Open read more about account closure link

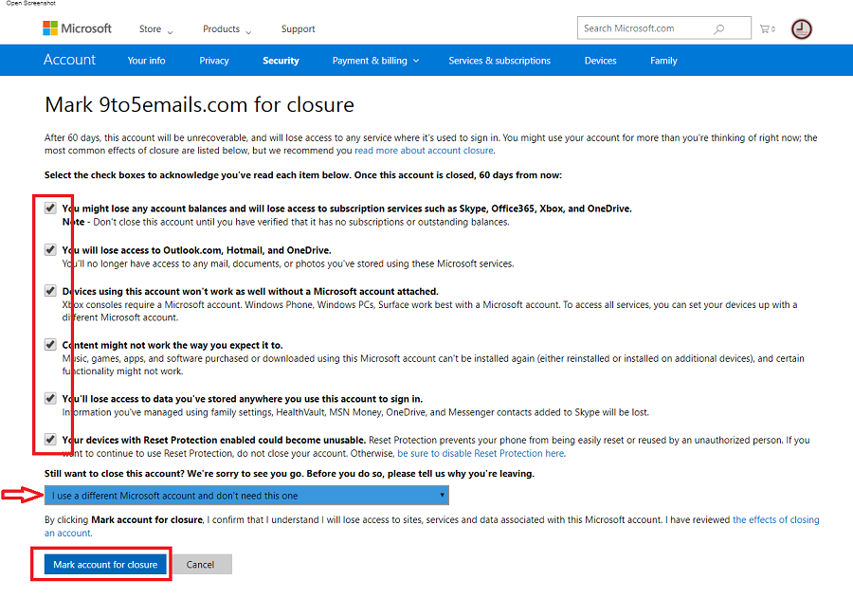pos(424,150)
